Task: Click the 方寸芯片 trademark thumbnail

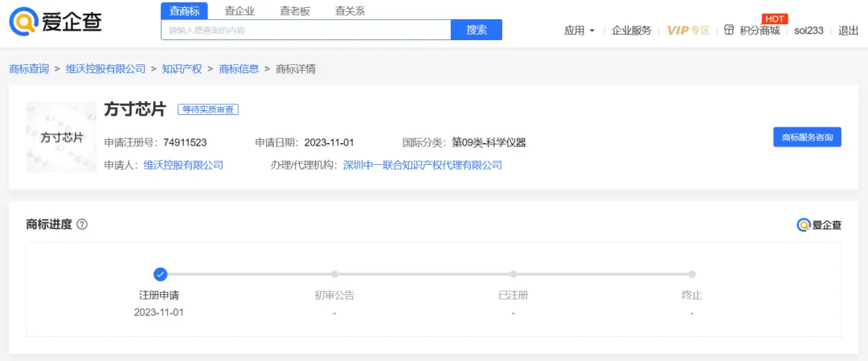Action: pyautogui.click(x=61, y=137)
